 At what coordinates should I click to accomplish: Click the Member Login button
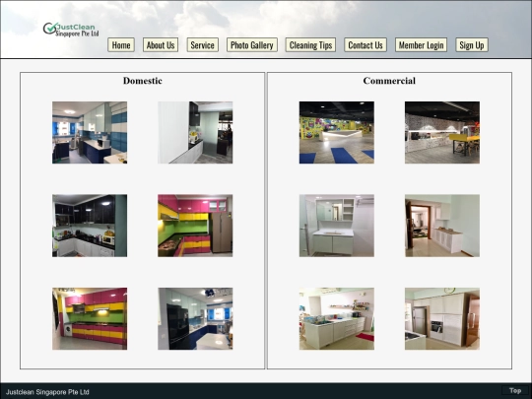point(421,44)
